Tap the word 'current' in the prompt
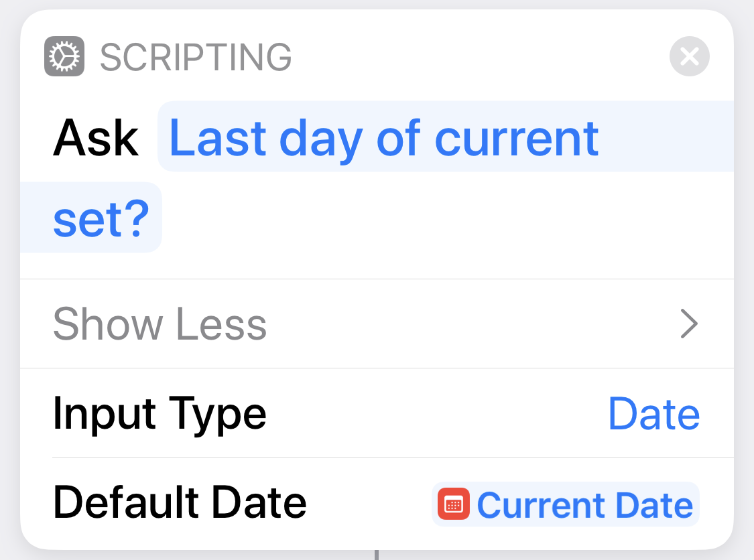Image resolution: width=754 pixels, height=560 pixels. tap(517, 139)
